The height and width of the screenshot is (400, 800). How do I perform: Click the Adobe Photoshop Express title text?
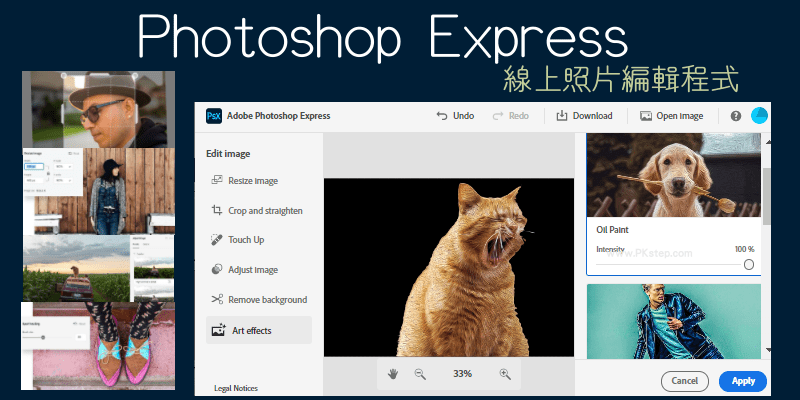(279, 116)
